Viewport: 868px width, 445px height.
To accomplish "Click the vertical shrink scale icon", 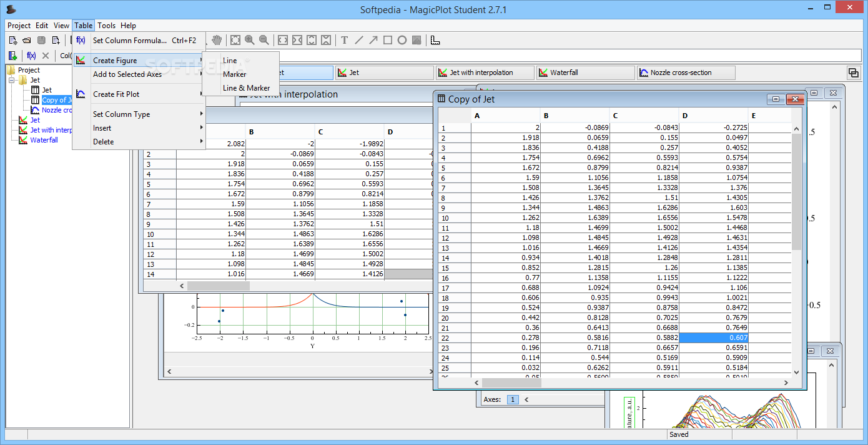I will pos(326,40).
